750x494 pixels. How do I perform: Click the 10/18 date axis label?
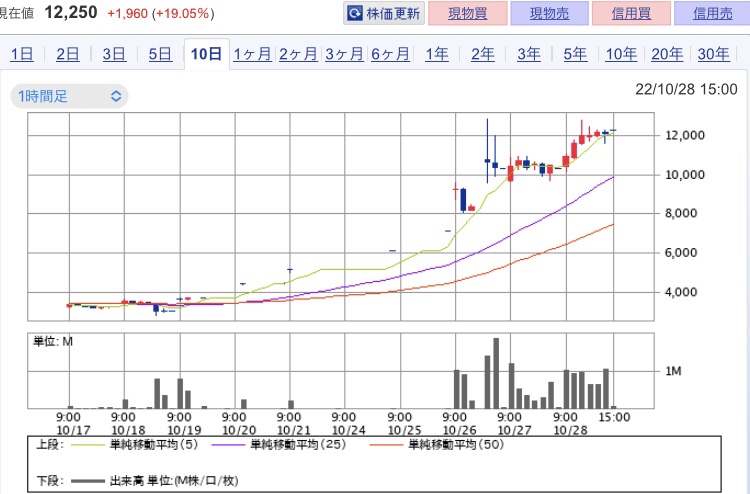point(128,430)
